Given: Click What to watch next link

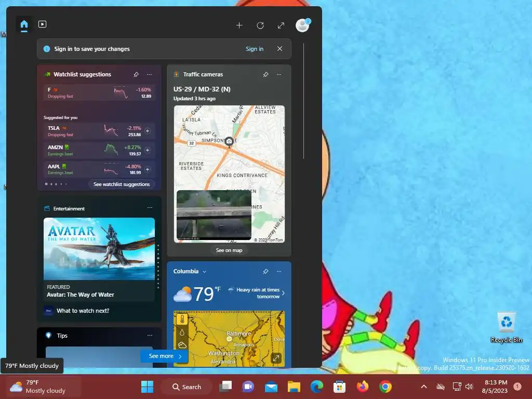Looking at the screenshot, I should 83,311.
